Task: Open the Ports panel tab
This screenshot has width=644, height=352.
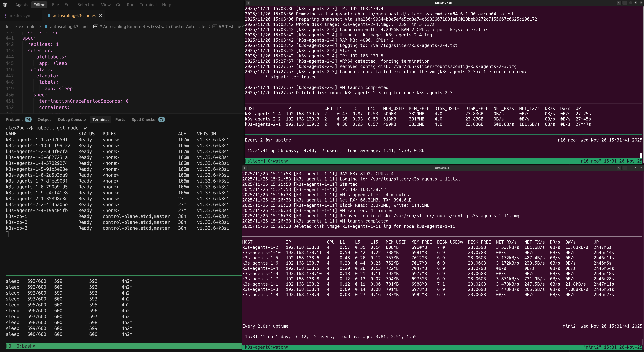Action: coord(120,119)
